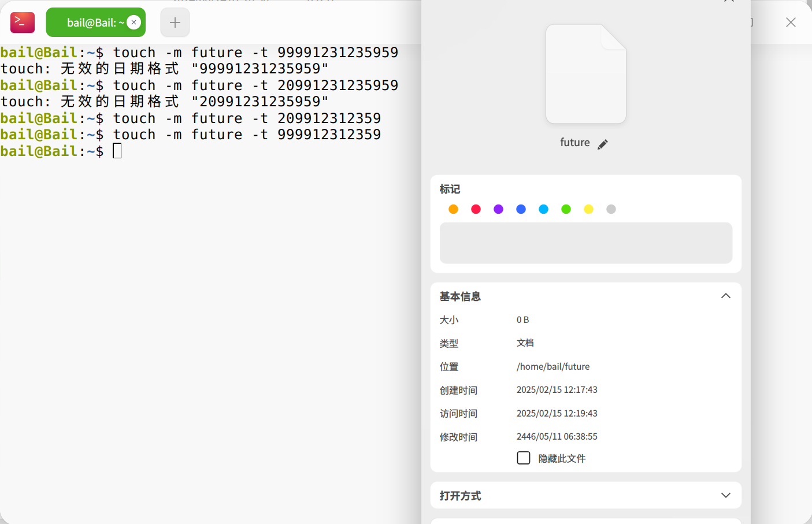Pick the light blue tag color
Viewport: 812px width, 524px height.
tap(544, 209)
